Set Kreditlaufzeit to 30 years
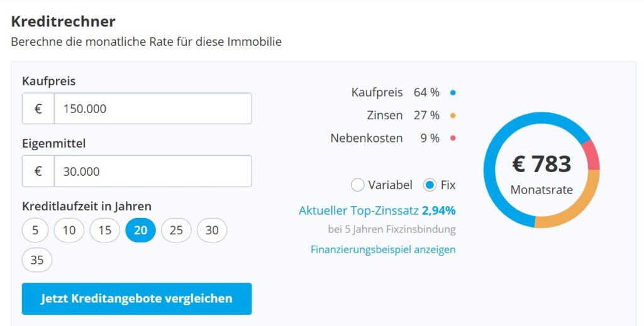 click(x=212, y=231)
